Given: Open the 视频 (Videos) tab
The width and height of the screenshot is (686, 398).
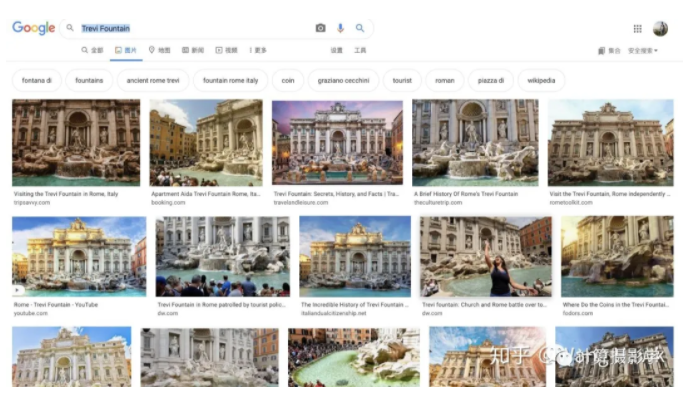Looking at the screenshot, I should click(x=226, y=50).
